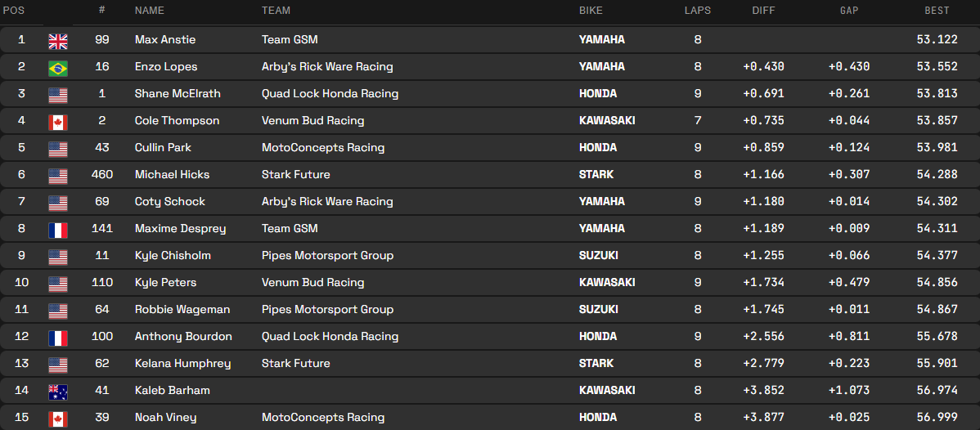Select Cullin Park's MotoConcepts Racing team

pyautogui.click(x=323, y=148)
